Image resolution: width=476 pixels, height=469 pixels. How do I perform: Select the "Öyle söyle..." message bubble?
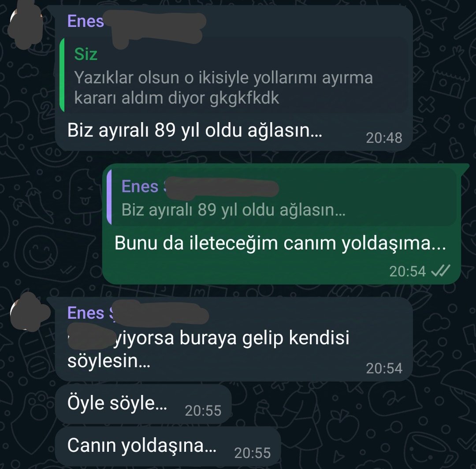[143, 404]
